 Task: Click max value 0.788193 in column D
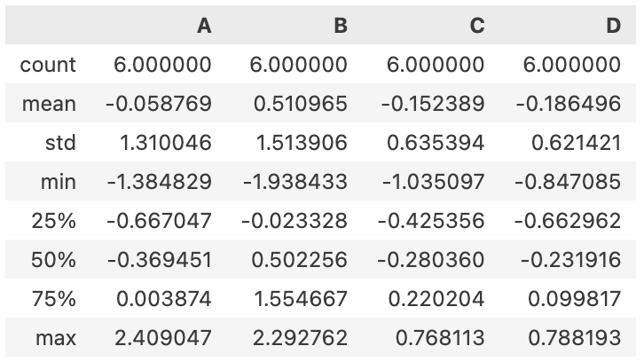point(574,339)
